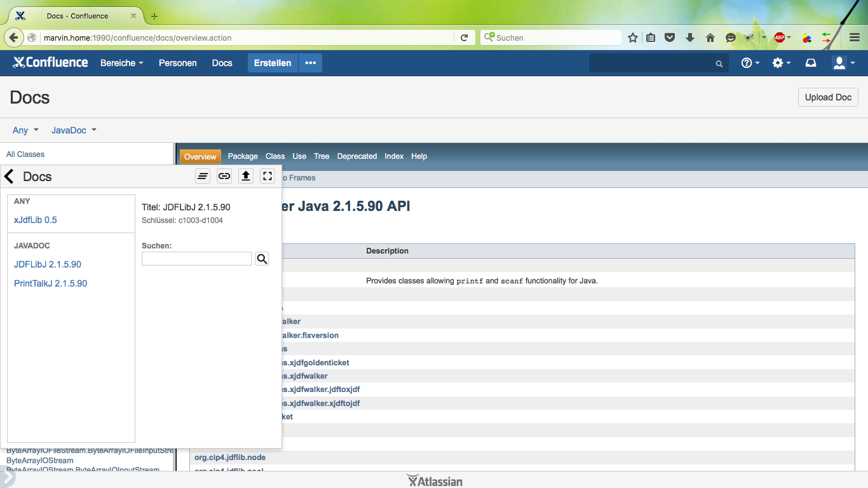The height and width of the screenshot is (488, 868).
Task: Click the ByteArrayIOStream class link
Action: pyautogui.click(x=40, y=461)
